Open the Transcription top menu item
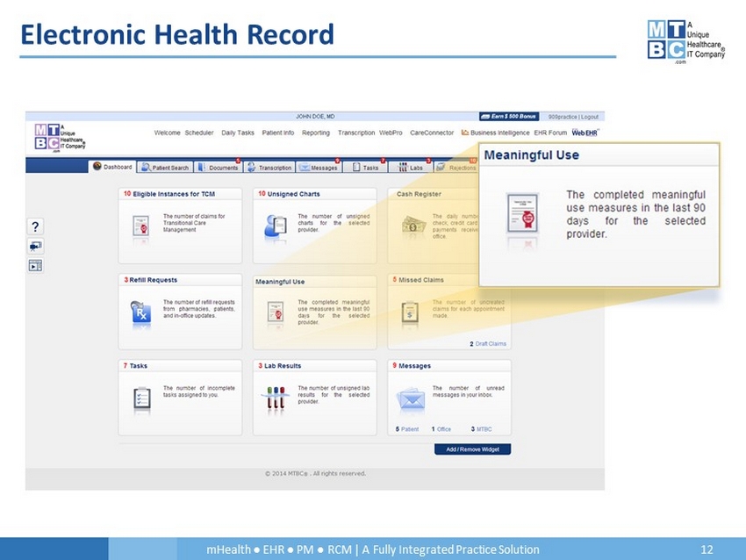 click(356, 133)
